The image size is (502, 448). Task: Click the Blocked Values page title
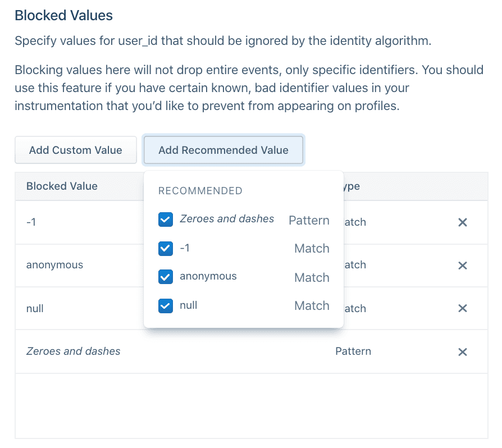(63, 16)
